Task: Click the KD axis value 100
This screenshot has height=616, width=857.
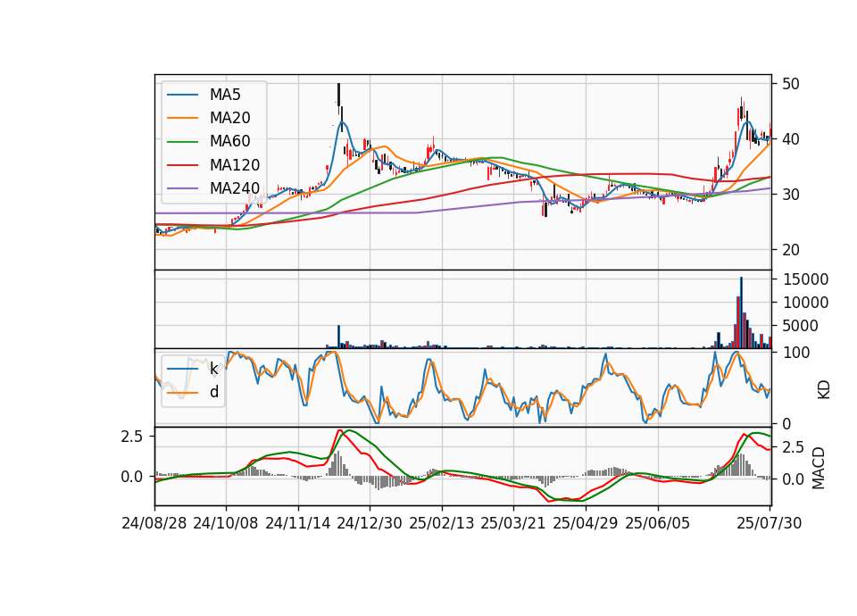Action: [796, 354]
